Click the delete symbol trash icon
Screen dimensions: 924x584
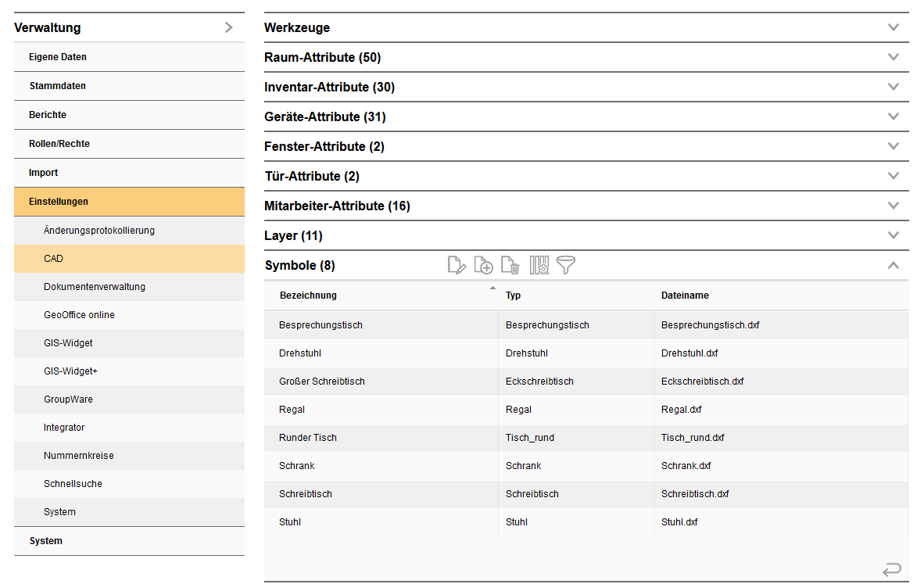[x=510, y=266]
